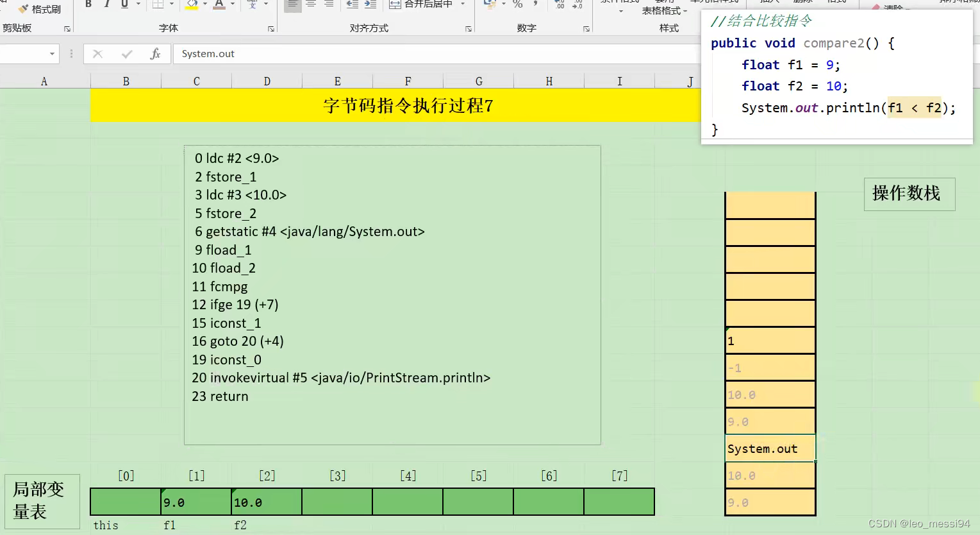Apply accounting number format
Screen dimensions: 980x535
coord(490,4)
